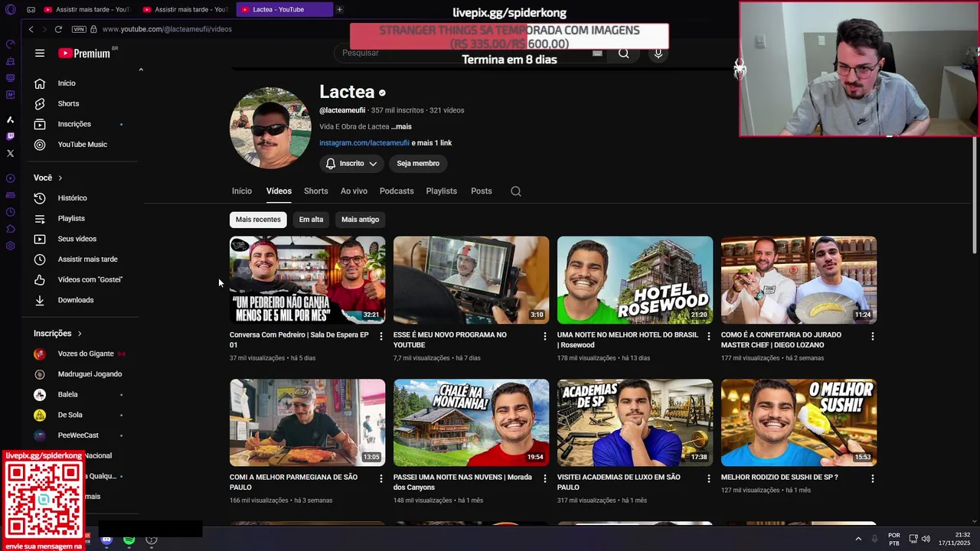Image resolution: width=980 pixels, height=551 pixels.
Task: Play the Chalé na Montanha thumbnail
Action: click(471, 422)
